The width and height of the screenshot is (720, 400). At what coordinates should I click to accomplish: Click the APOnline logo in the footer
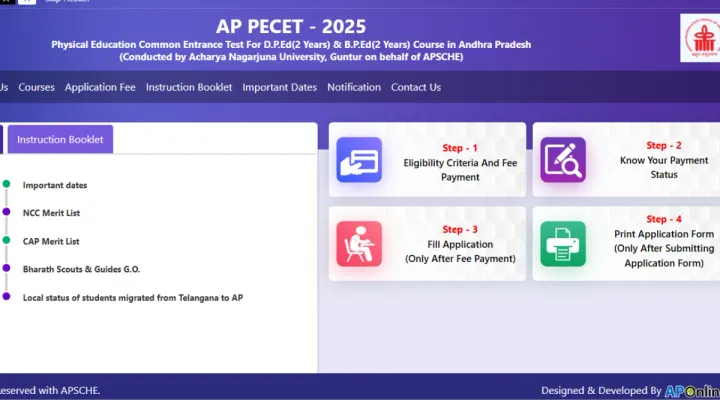pos(692,390)
